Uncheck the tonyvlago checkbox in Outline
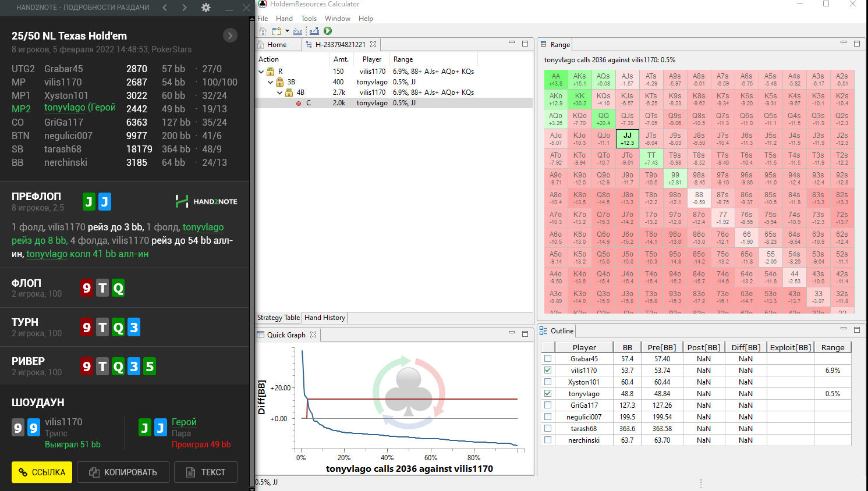Viewport: 868px width, 491px height. coord(548,393)
